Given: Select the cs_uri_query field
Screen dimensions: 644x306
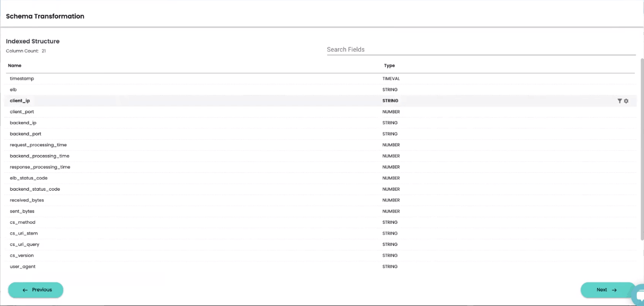Looking at the screenshot, I should (x=24, y=244).
